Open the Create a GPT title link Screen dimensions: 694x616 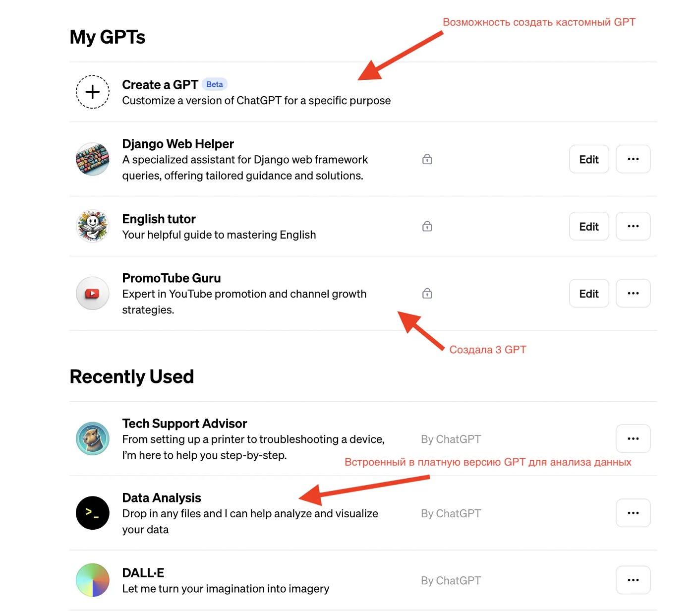pos(160,85)
